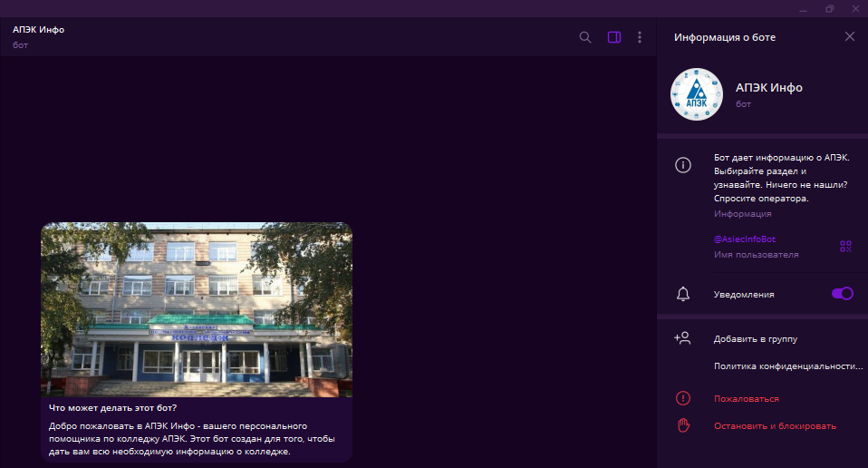The image size is (868, 468).
Task: Open search in the АПЭК Инфо chat
Action: click(x=585, y=37)
